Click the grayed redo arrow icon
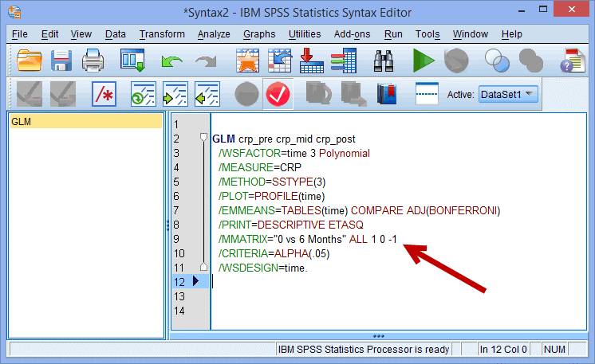 click(206, 61)
